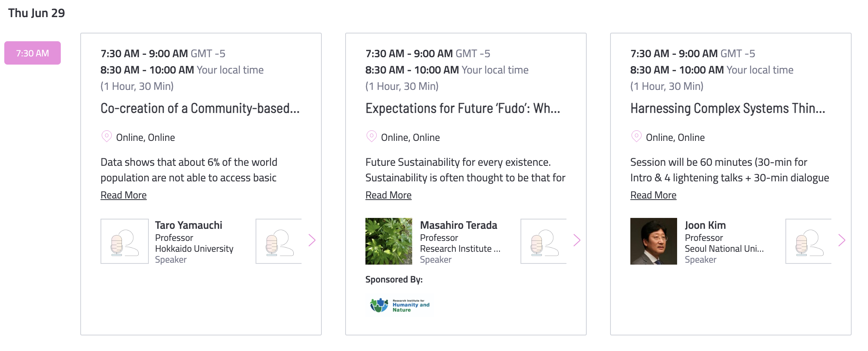The image size is (868, 351).
Task: Open Expectations for Future 'Fudo' session title
Action: [463, 108]
